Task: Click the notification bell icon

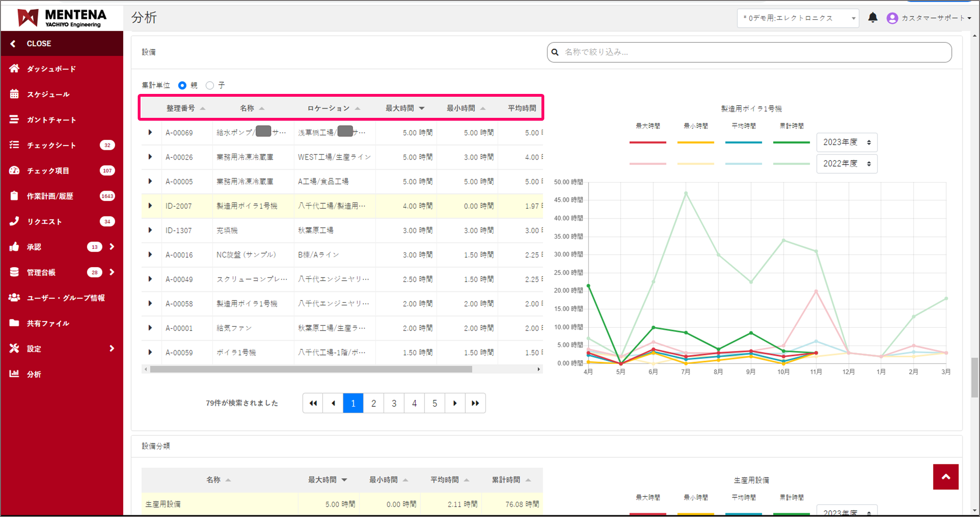Action: [x=872, y=18]
